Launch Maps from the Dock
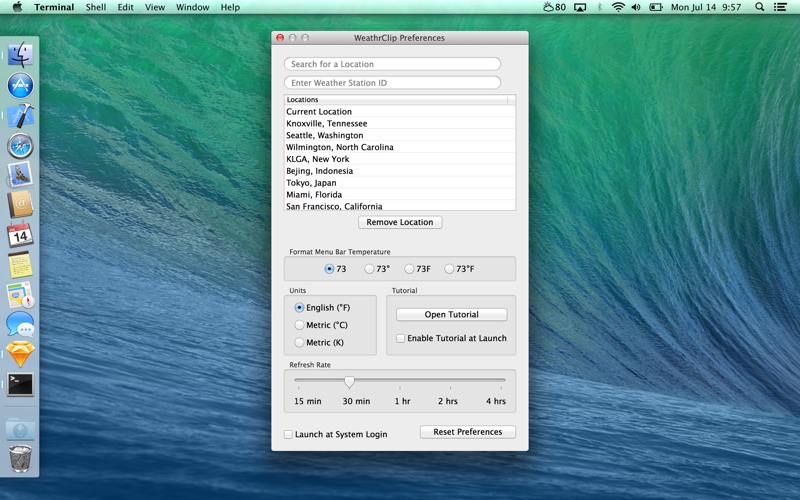 20,295
